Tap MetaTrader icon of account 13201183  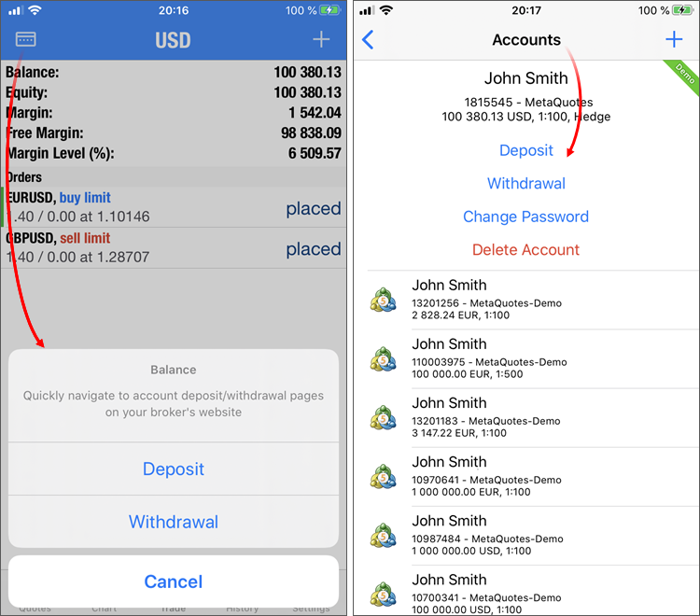point(383,418)
